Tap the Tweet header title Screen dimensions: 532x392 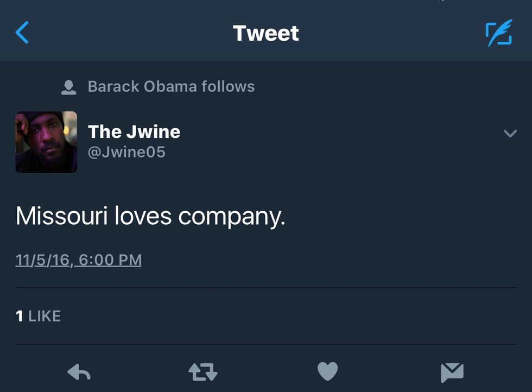(266, 33)
